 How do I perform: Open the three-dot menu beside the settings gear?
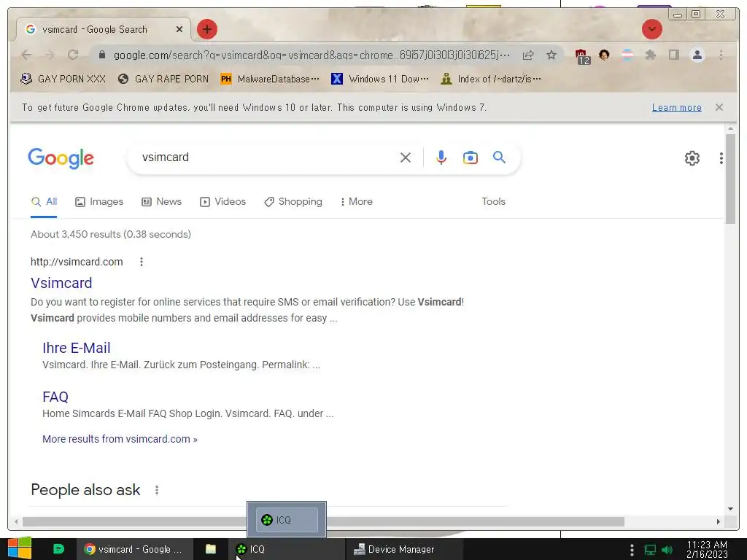[721, 158]
